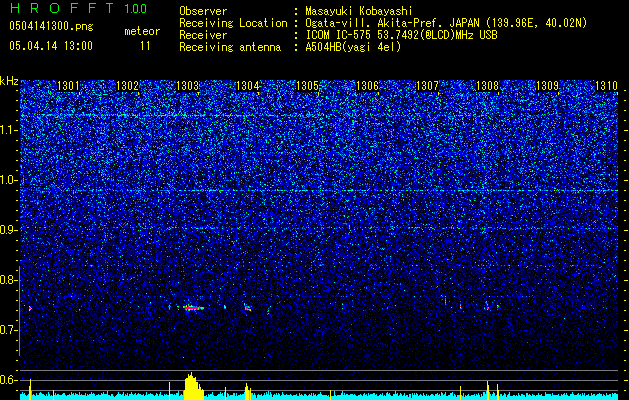The height and width of the screenshot is (400, 629).
Task: Click the 1309 time marker
Action: pyautogui.click(x=547, y=86)
